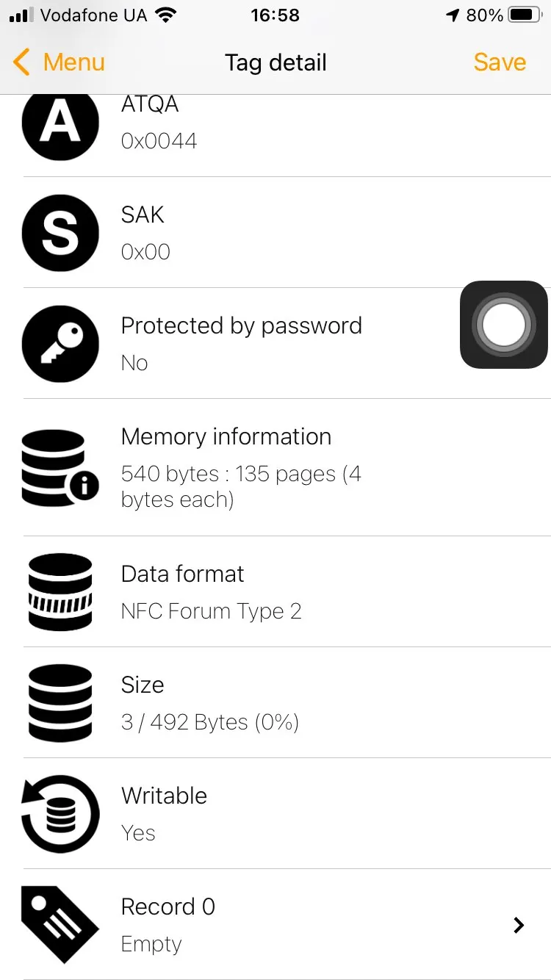Tap the Record 0 tag icon
The image size is (551, 980).
60,925
